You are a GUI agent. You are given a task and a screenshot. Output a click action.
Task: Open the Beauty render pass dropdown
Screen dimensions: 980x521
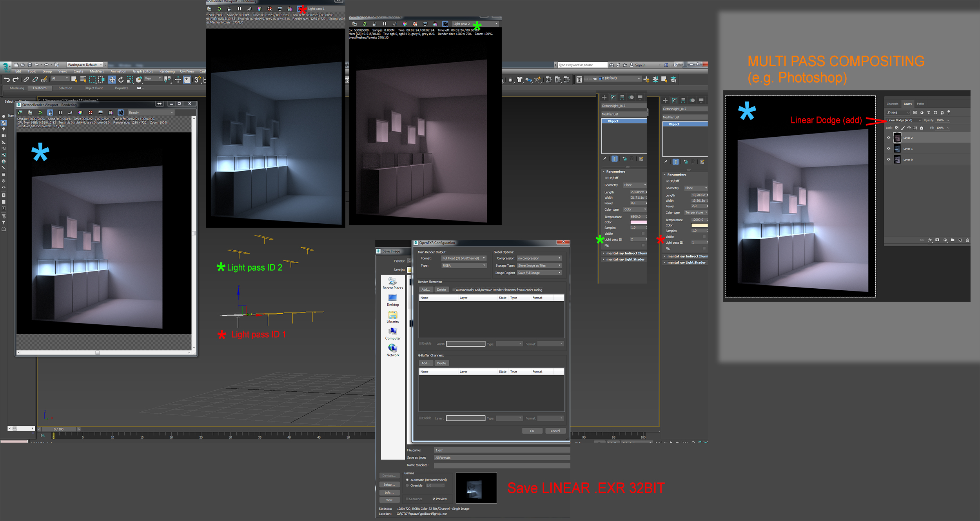click(151, 112)
